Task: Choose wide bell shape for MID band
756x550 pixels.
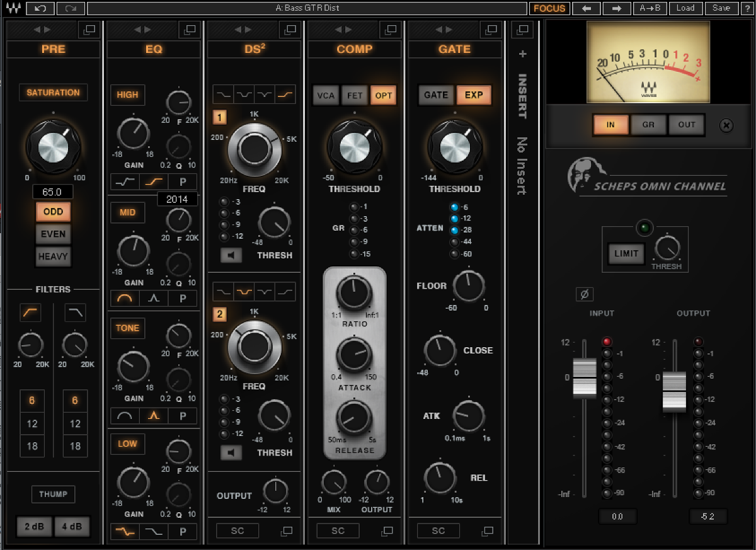Action: tap(125, 298)
